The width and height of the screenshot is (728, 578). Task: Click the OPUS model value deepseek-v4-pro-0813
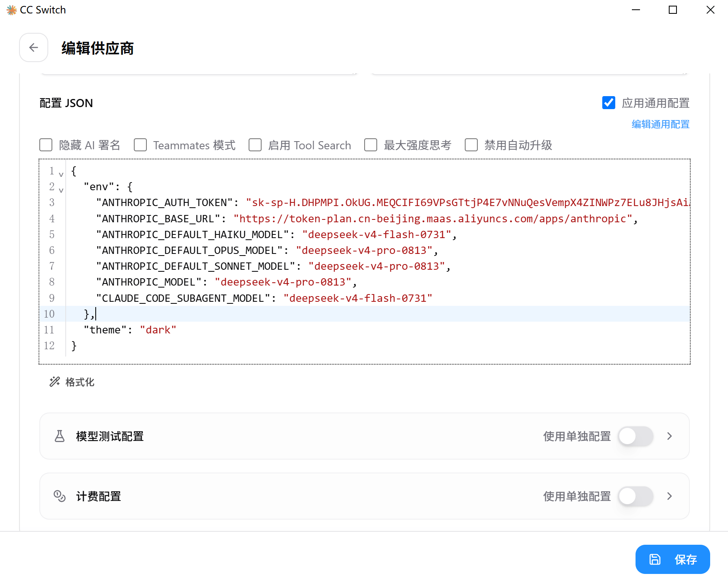pos(364,250)
